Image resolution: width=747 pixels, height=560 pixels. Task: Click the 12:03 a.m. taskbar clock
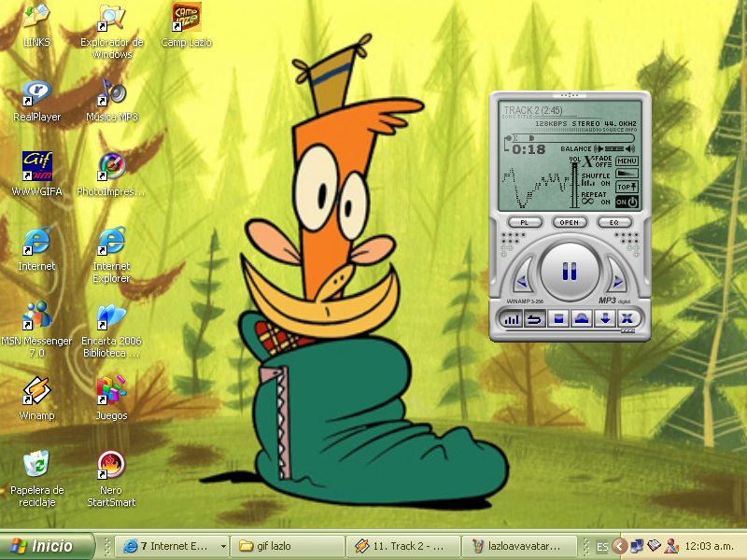coord(710,546)
